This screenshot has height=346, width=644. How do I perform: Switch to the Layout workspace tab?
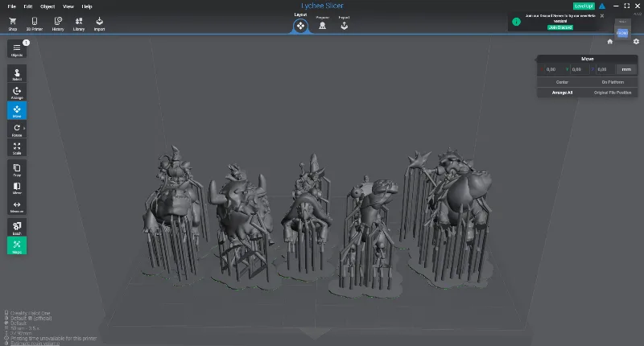(300, 26)
